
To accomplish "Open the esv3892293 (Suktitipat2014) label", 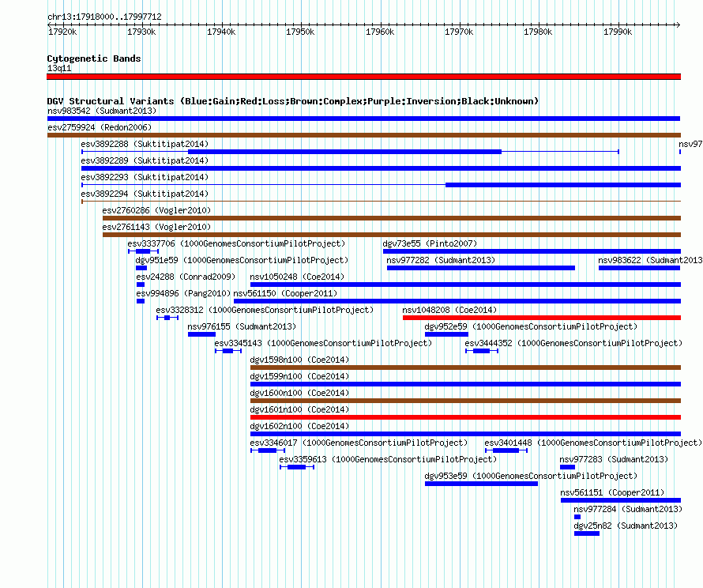I will tap(145, 177).
